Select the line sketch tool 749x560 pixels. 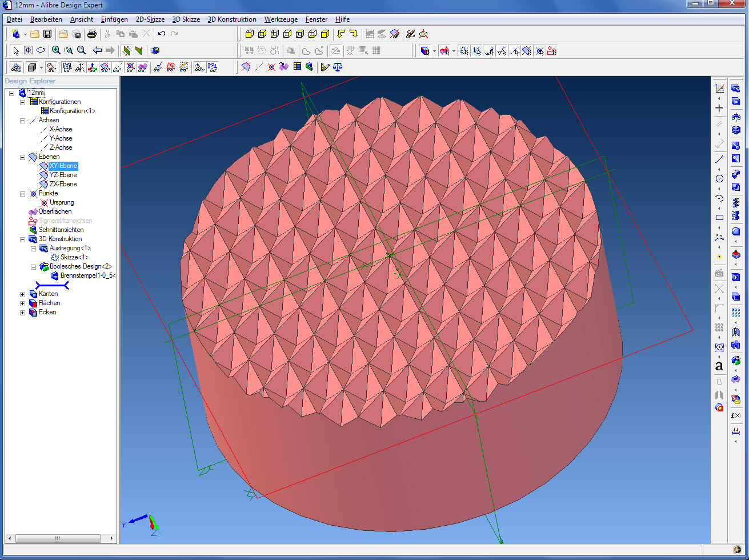pos(719,159)
